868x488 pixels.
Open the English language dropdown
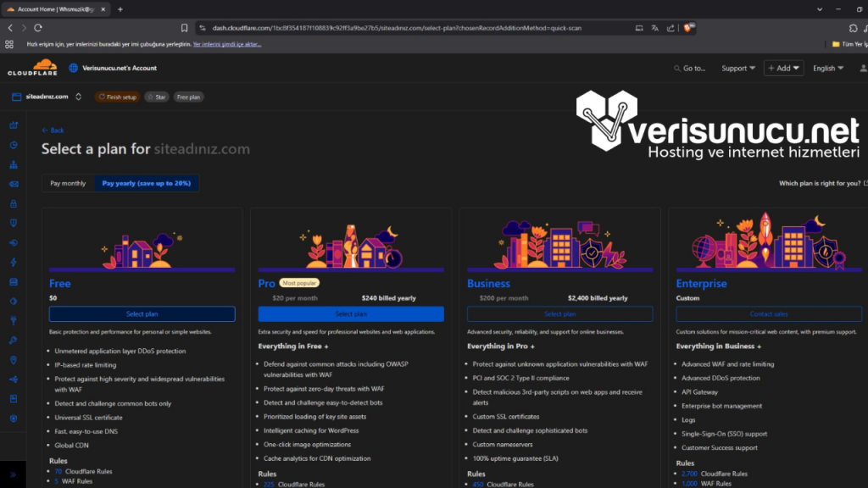pyautogui.click(x=828, y=68)
